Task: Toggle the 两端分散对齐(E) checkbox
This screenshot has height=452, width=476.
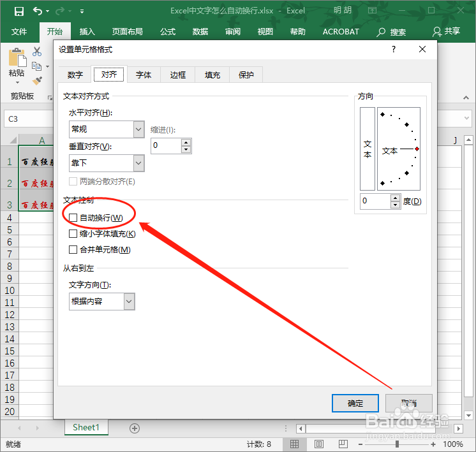Action: pos(73,182)
